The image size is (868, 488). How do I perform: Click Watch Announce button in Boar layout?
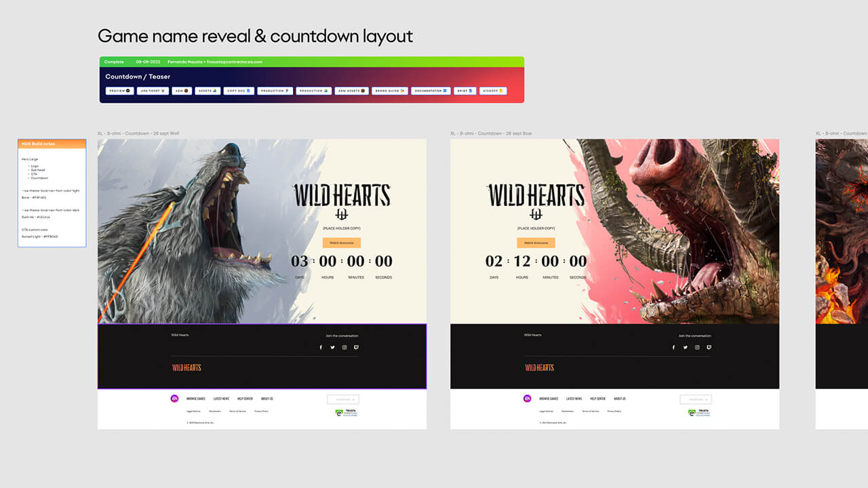[x=536, y=243]
